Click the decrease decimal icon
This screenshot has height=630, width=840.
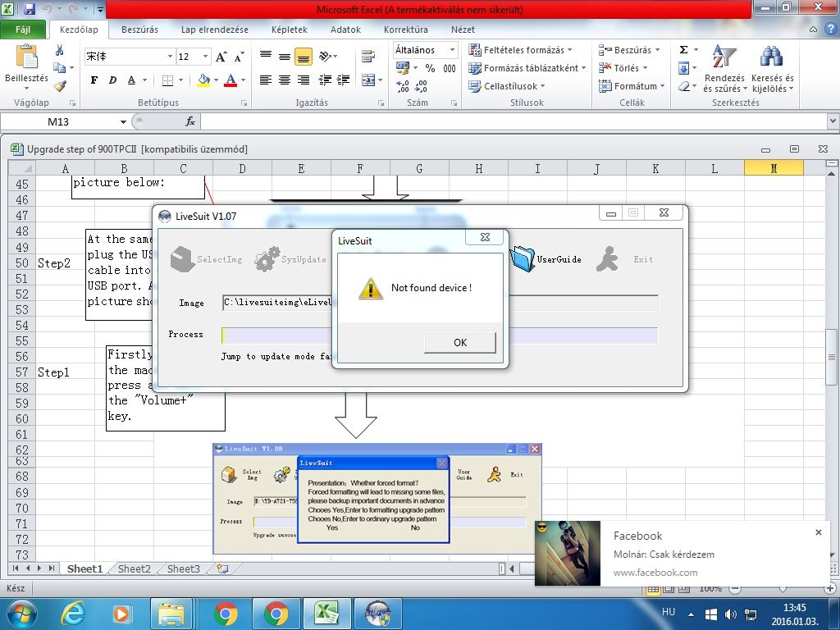[x=422, y=86]
